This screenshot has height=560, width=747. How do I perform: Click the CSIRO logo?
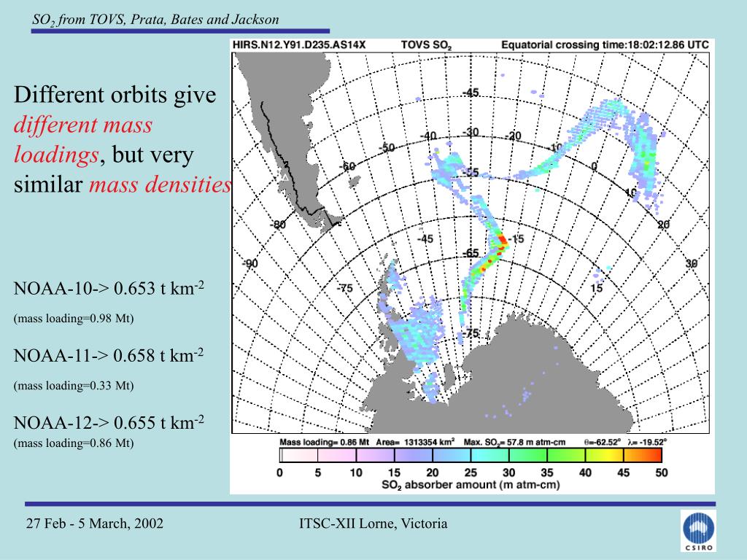698,532
